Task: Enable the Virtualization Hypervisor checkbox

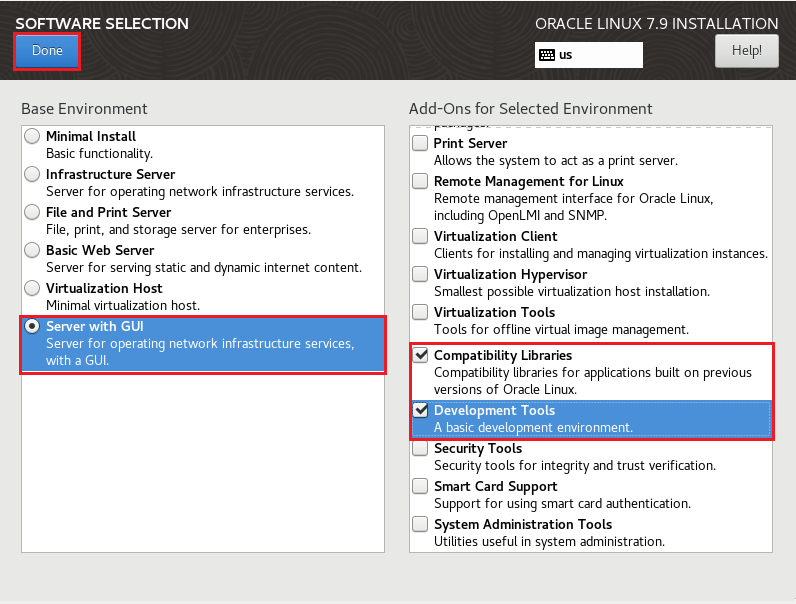Action: [x=420, y=274]
